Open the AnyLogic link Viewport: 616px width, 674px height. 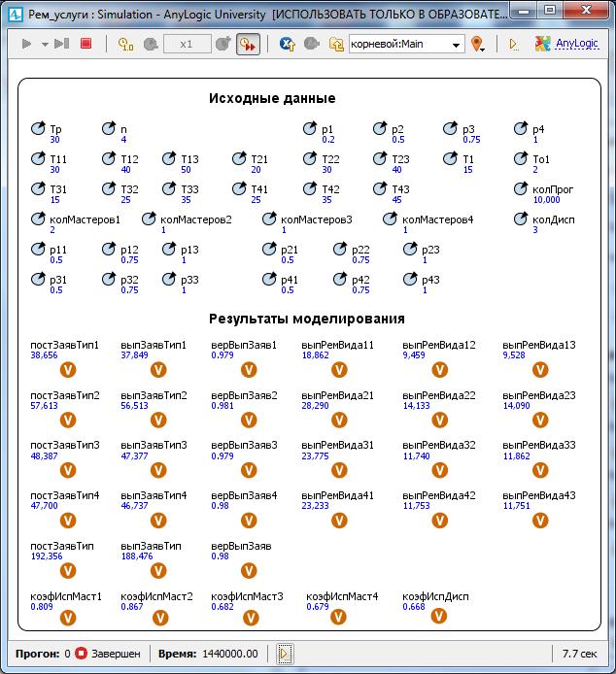point(576,44)
